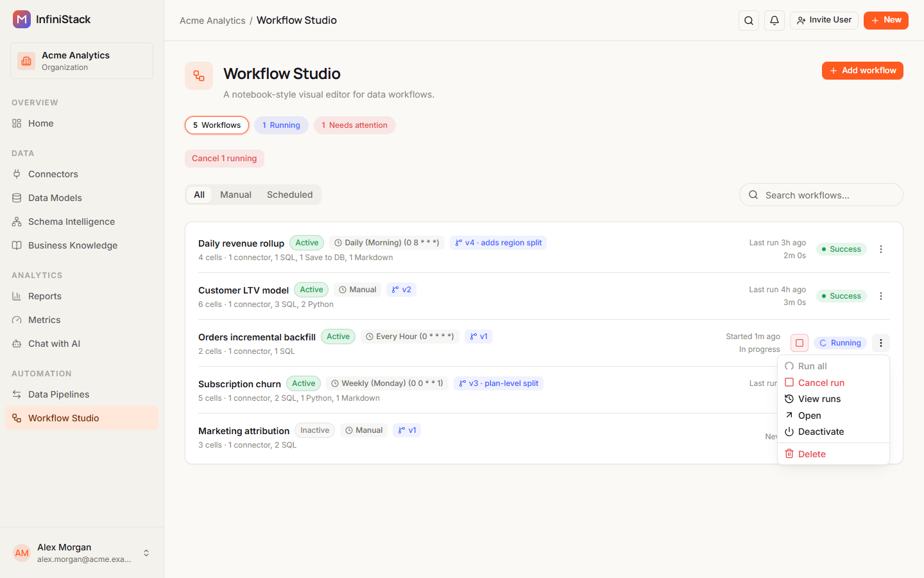Open Reports in sidebar
This screenshot has width=924, height=578.
[x=81, y=296]
